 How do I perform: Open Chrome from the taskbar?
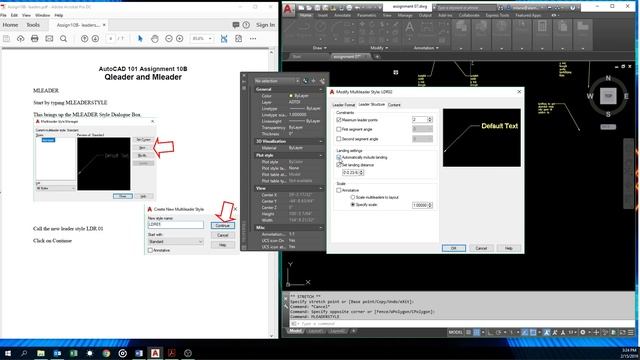click(106, 353)
